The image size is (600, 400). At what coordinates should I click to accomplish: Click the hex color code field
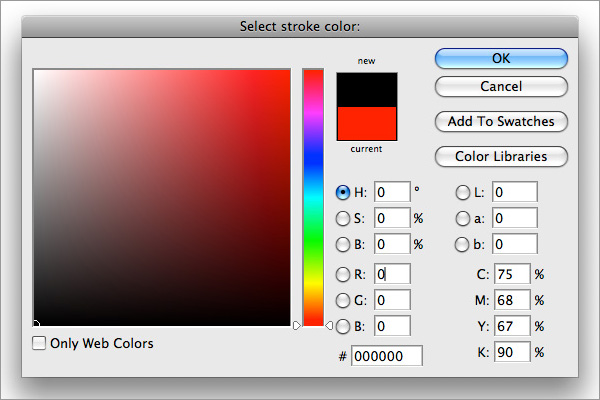point(387,356)
